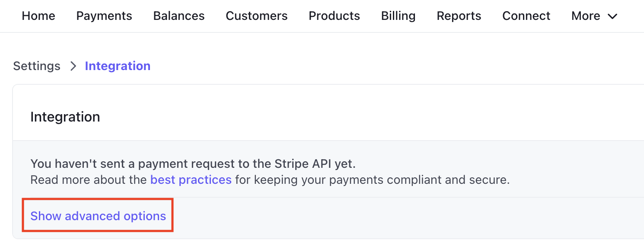Open the More navigation menu
Screen dimensions: 644x250
[586, 16]
